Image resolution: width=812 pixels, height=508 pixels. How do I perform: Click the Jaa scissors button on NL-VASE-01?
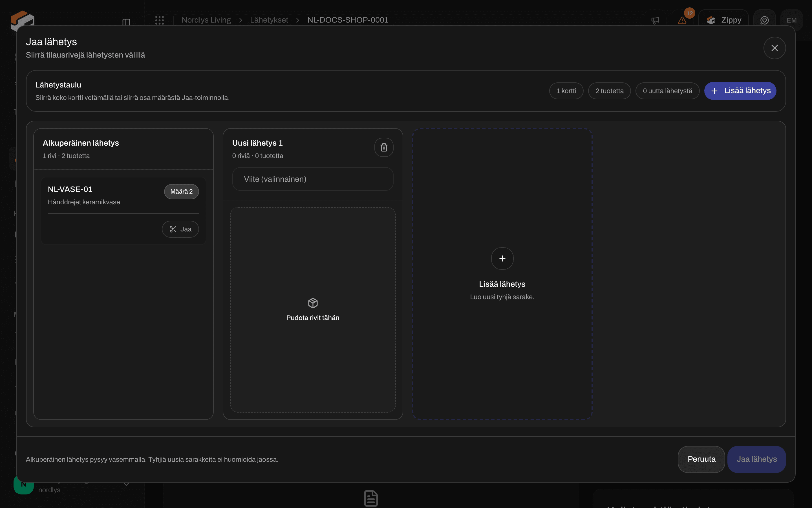[180, 229]
